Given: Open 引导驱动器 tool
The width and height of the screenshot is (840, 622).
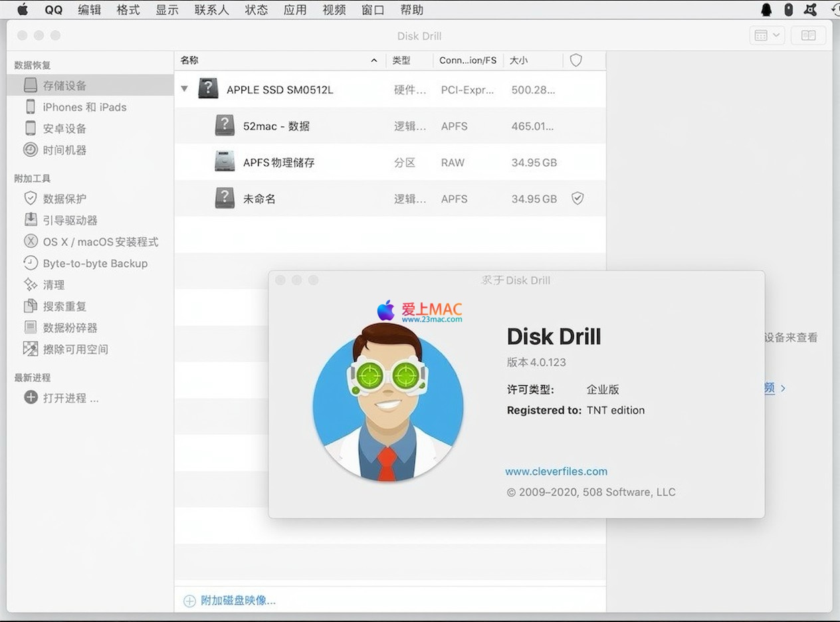Looking at the screenshot, I should click(x=70, y=220).
